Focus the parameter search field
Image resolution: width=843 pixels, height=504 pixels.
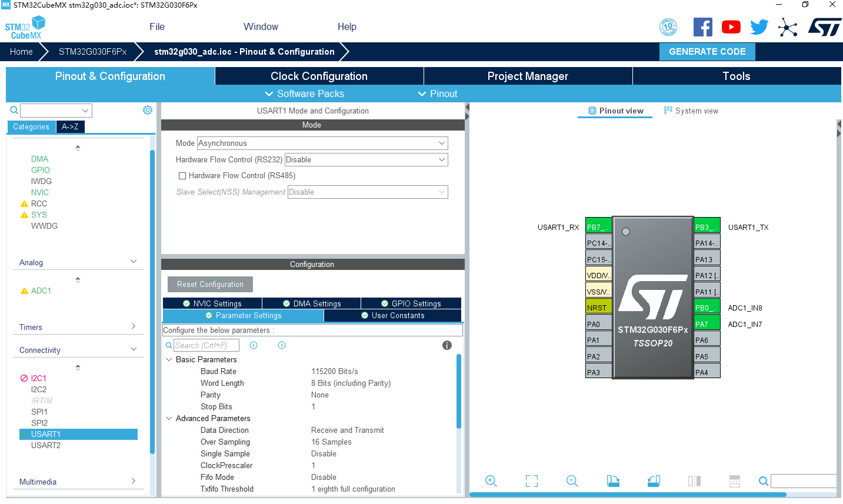(x=206, y=345)
